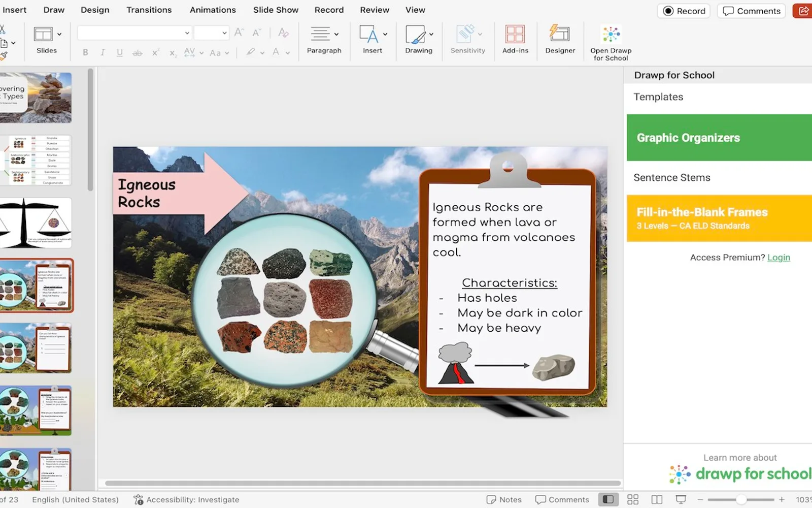Go to the Animations tab
Viewport: 812px width, 508px height.
pyautogui.click(x=213, y=10)
